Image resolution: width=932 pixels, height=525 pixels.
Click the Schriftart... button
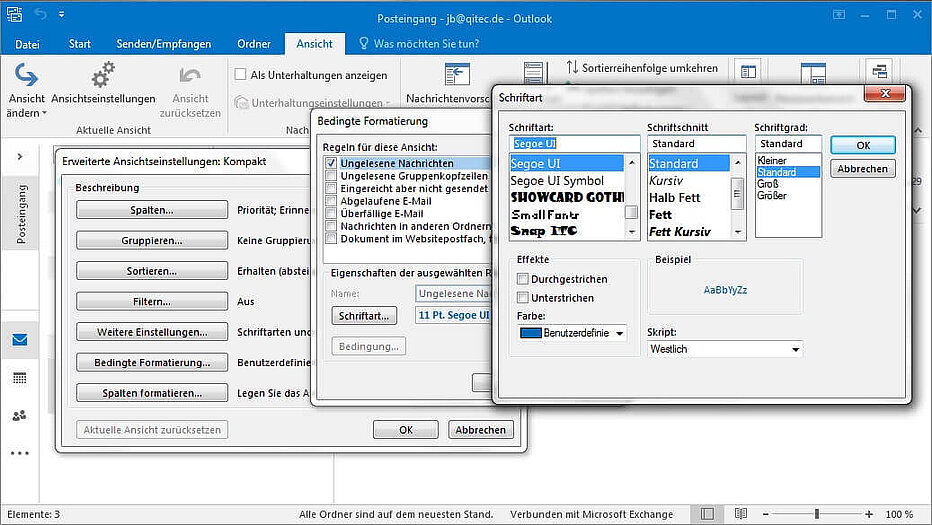pos(364,316)
